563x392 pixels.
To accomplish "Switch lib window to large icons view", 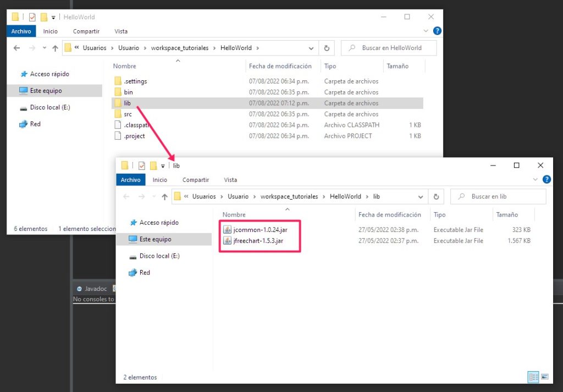I will point(545,377).
